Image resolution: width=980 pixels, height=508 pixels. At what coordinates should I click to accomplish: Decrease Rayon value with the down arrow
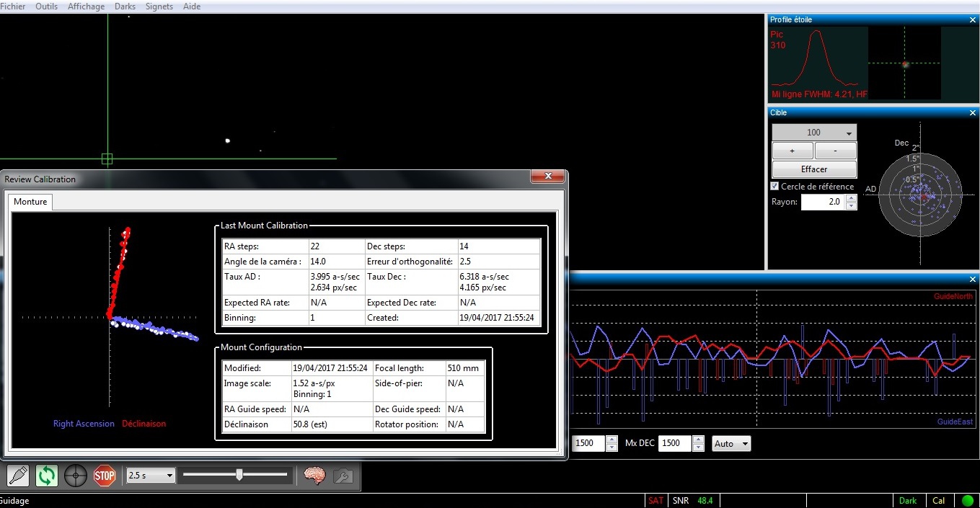tap(851, 207)
